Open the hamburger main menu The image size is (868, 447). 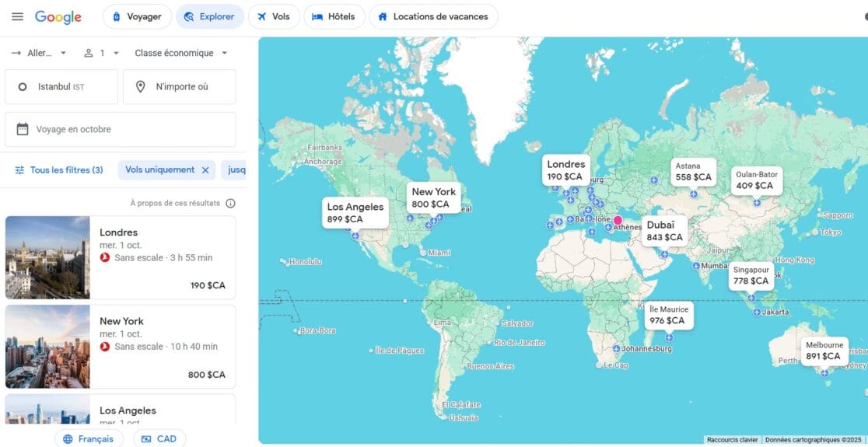[x=18, y=16]
